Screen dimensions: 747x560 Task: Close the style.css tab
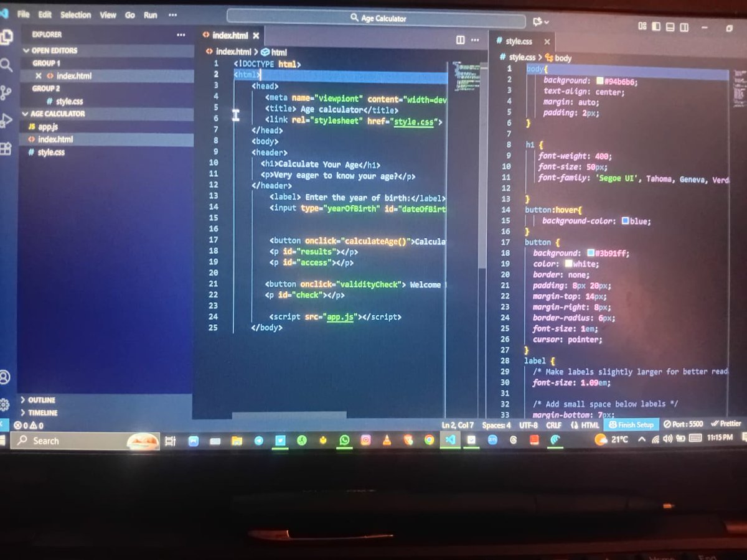pyautogui.click(x=547, y=42)
